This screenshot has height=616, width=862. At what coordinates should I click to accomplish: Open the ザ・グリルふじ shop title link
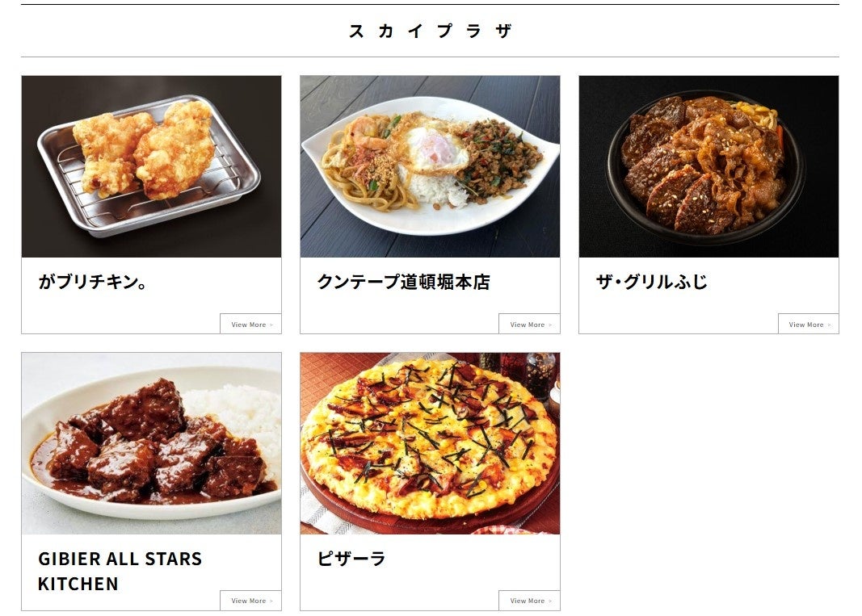pos(651,282)
